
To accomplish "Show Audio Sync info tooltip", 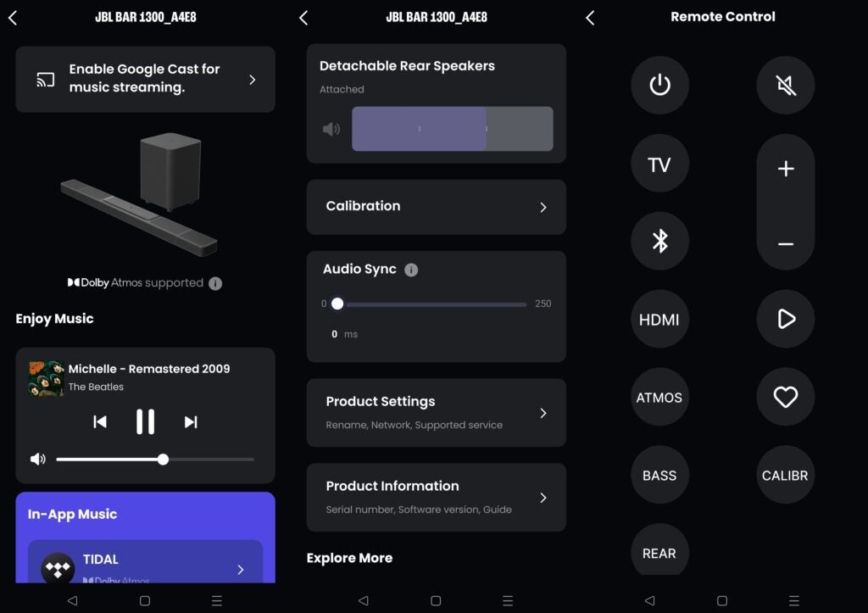I will pyautogui.click(x=411, y=270).
